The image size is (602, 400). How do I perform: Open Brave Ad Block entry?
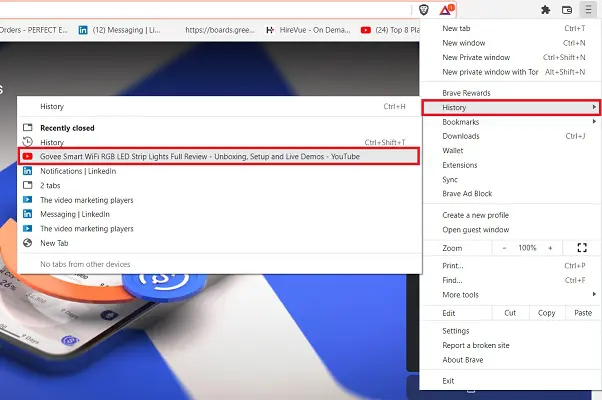[x=511, y=194]
